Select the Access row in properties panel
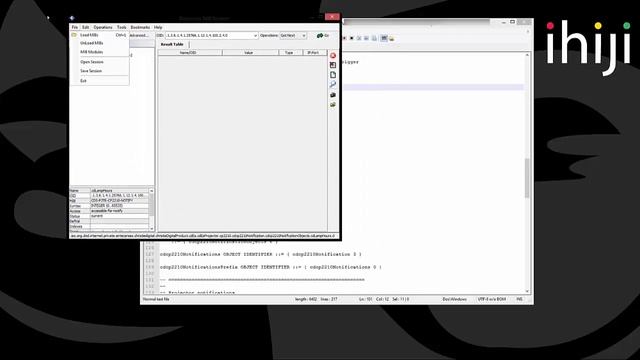The width and height of the screenshot is (640, 360). coord(109,211)
